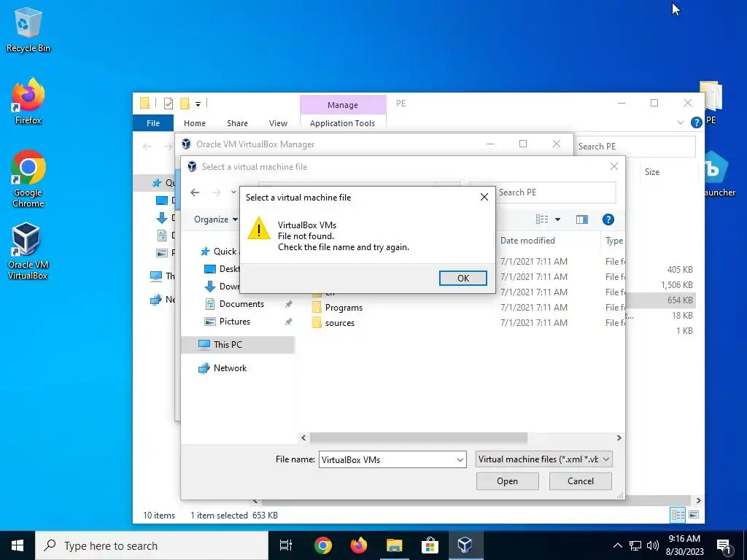
Task: Sort by the Type column header
Action: coord(614,241)
